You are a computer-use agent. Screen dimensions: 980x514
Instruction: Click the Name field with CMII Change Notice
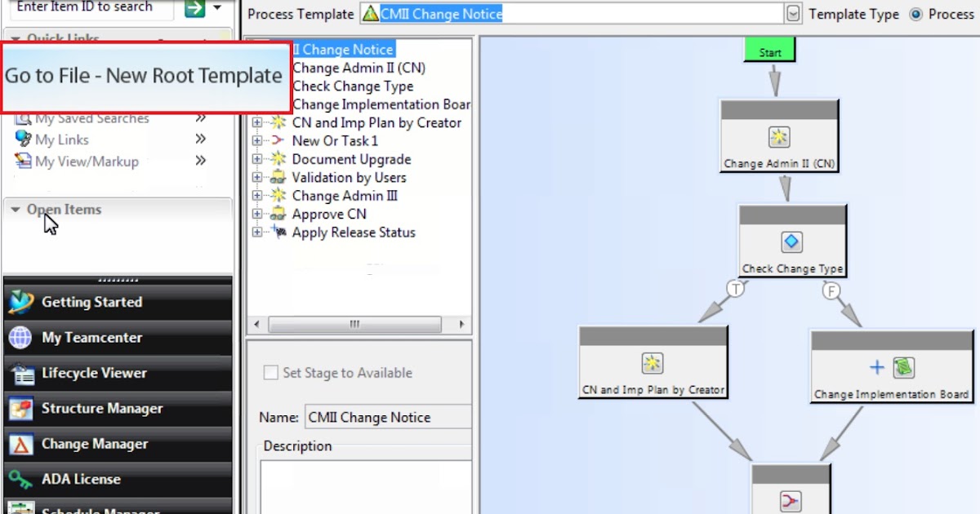[x=388, y=417]
